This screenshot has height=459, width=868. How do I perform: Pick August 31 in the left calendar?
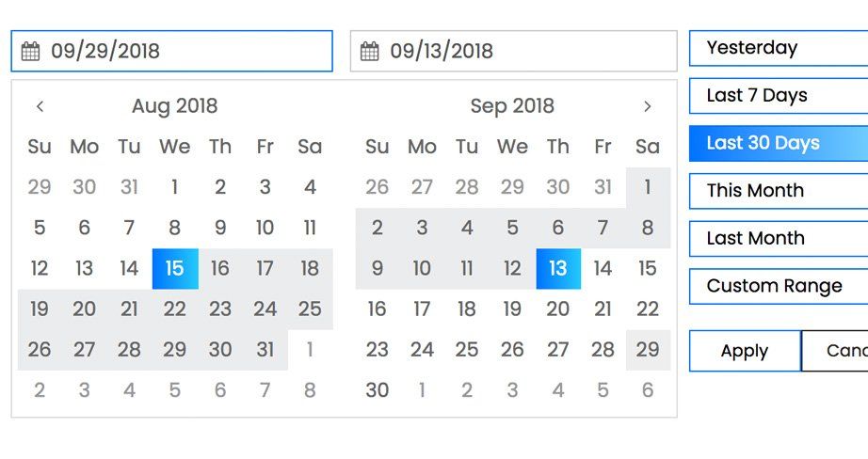tap(265, 350)
